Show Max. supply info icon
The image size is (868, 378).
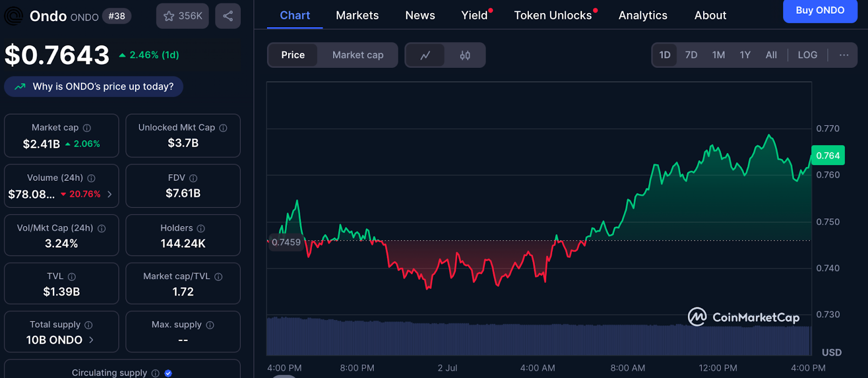pyautogui.click(x=210, y=325)
